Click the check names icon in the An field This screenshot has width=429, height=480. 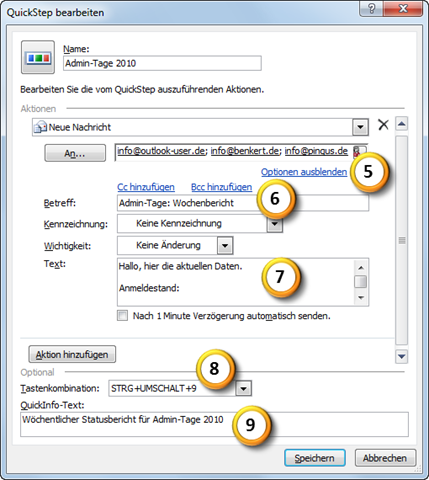click(x=357, y=151)
